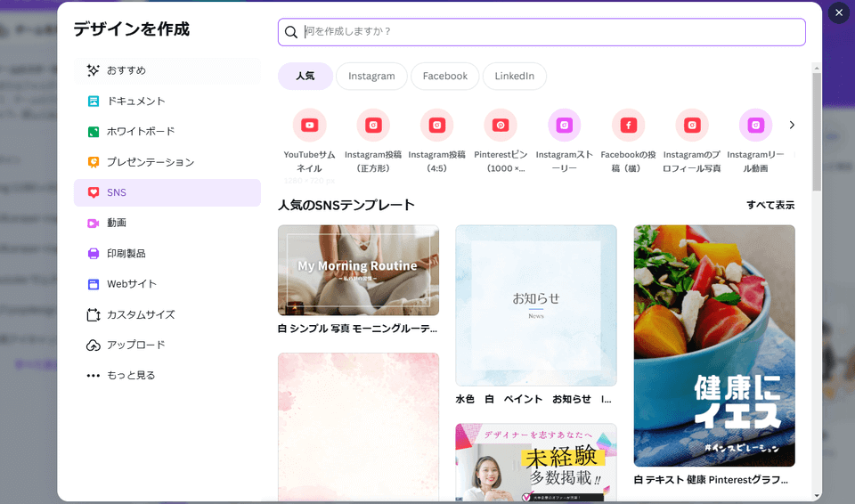Viewport: 855px width, 504px height.
Task: Click the アップロード cloud icon
Action: tap(94, 345)
